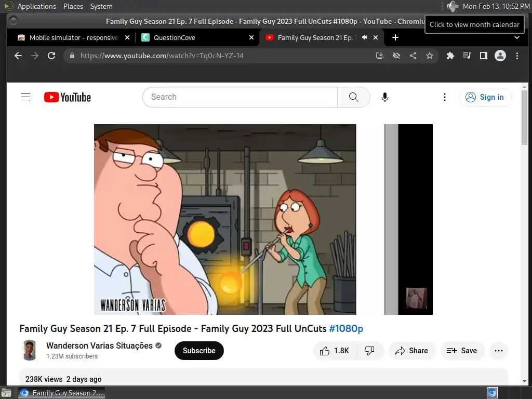Viewport: 532px width, 399px height.
Task: Subscribe to Wanderson Varias Situações
Action: pyautogui.click(x=199, y=351)
